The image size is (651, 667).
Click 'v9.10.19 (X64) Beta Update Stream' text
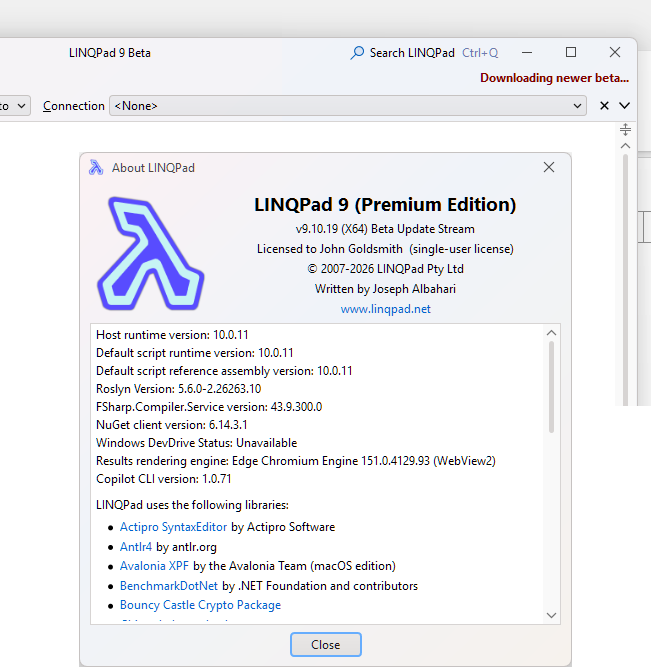385,229
